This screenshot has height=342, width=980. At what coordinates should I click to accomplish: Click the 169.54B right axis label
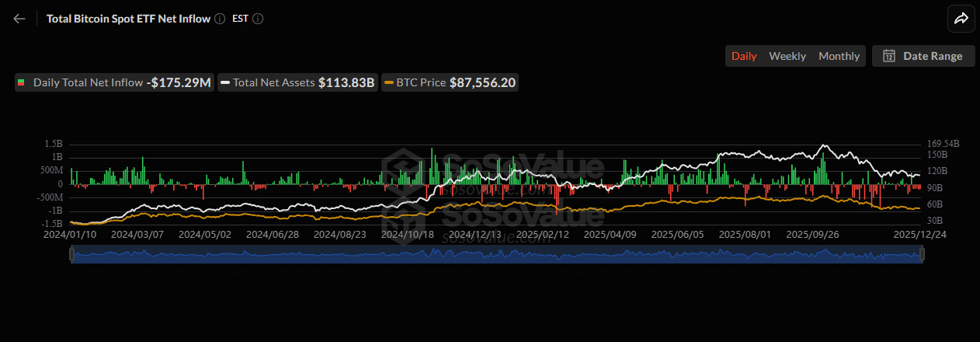coord(943,144)
